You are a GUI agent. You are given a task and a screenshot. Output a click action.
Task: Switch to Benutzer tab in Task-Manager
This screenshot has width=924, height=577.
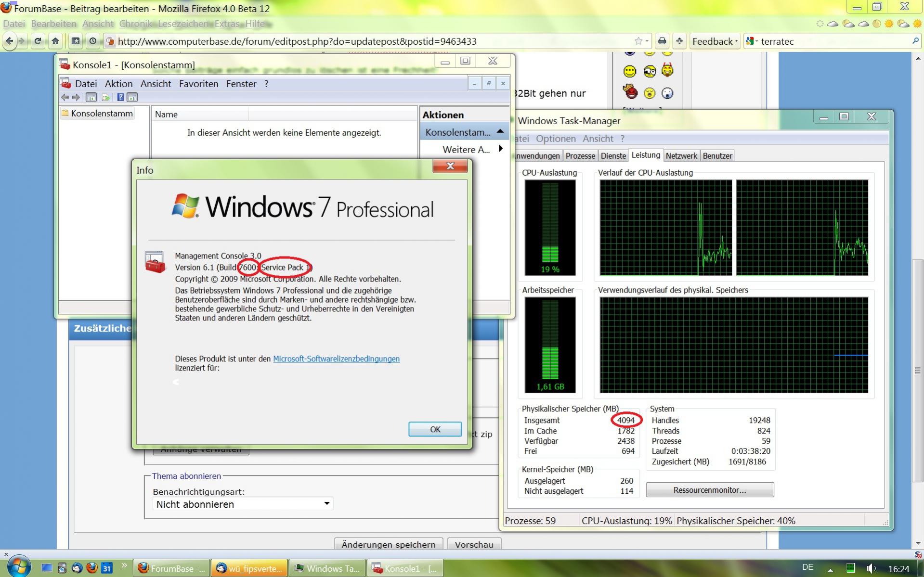pyautogui.click(x=717, y=155)
